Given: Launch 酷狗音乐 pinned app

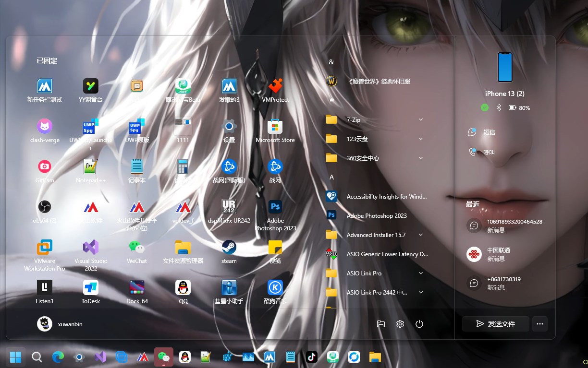Looking at the screenshot, I should click(x=275, y=292).
